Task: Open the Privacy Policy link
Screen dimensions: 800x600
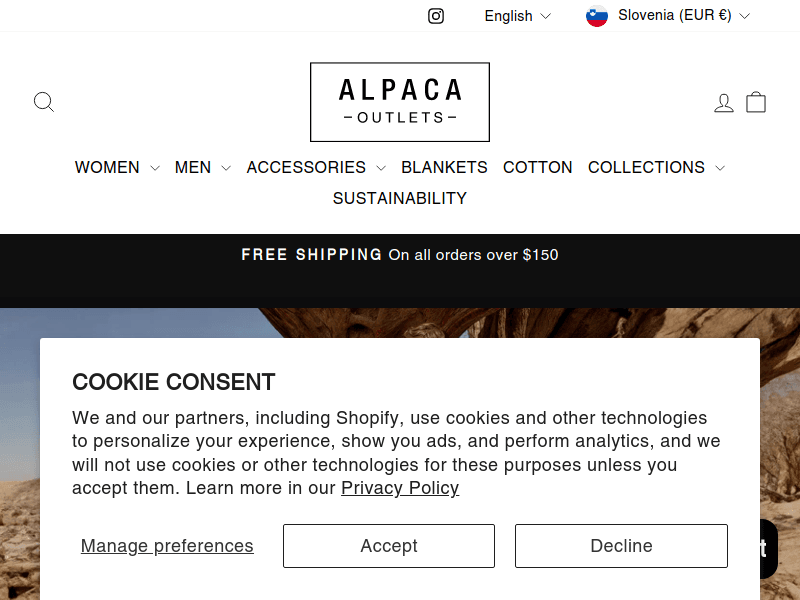Action: click(x=400, y=488)
